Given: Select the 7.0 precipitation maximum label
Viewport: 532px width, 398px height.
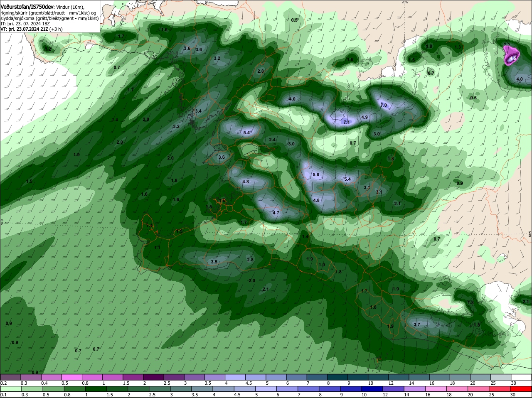Looking at the screenshot, I should coord(384,106).
